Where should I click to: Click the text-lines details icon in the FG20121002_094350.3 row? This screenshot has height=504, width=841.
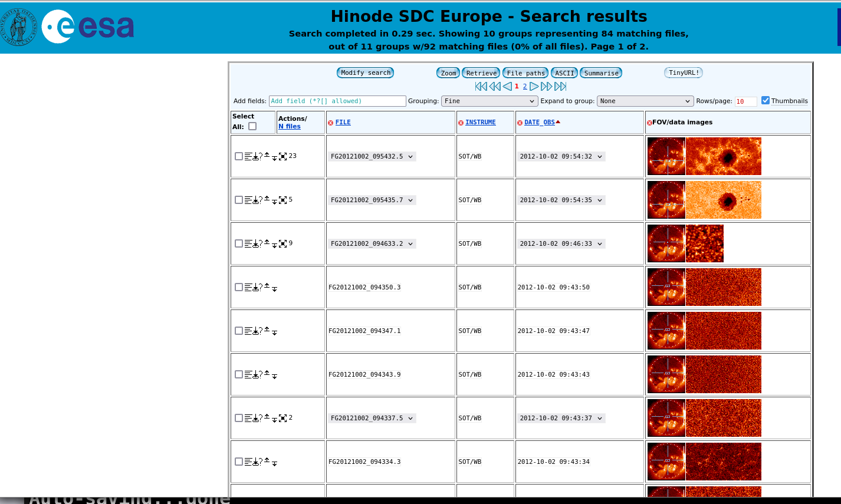(x=248, y=287)
